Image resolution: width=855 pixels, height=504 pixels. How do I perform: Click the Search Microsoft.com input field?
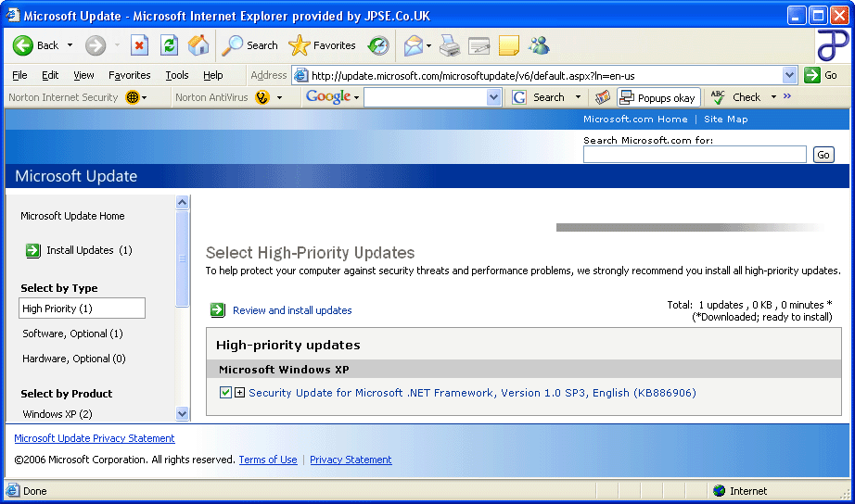point(695,154)
